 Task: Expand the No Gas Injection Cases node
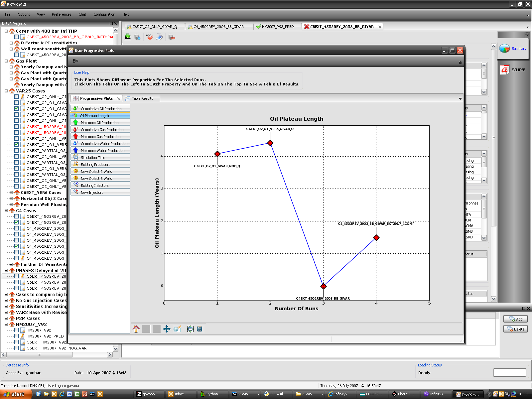[x=6, y=300]
